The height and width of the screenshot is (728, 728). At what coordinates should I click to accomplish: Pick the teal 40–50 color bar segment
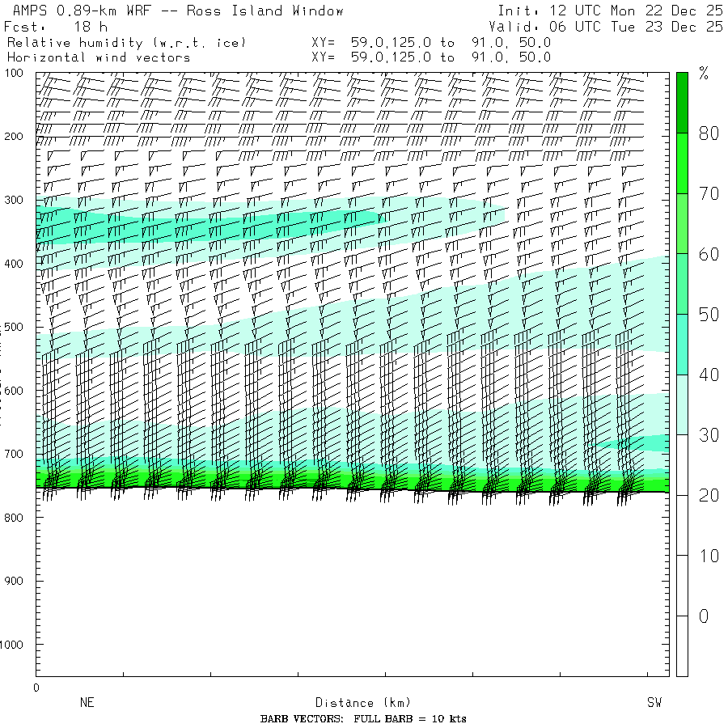682,345
